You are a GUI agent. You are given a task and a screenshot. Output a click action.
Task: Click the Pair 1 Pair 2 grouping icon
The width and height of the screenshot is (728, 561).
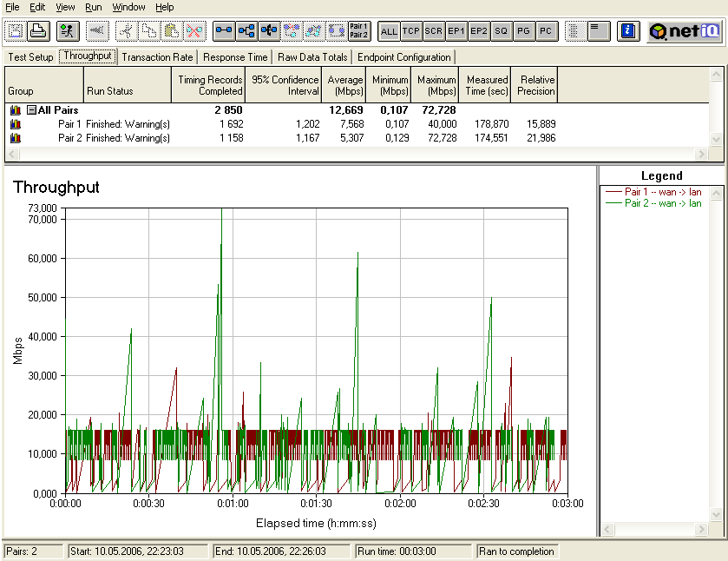click(358, 31)
